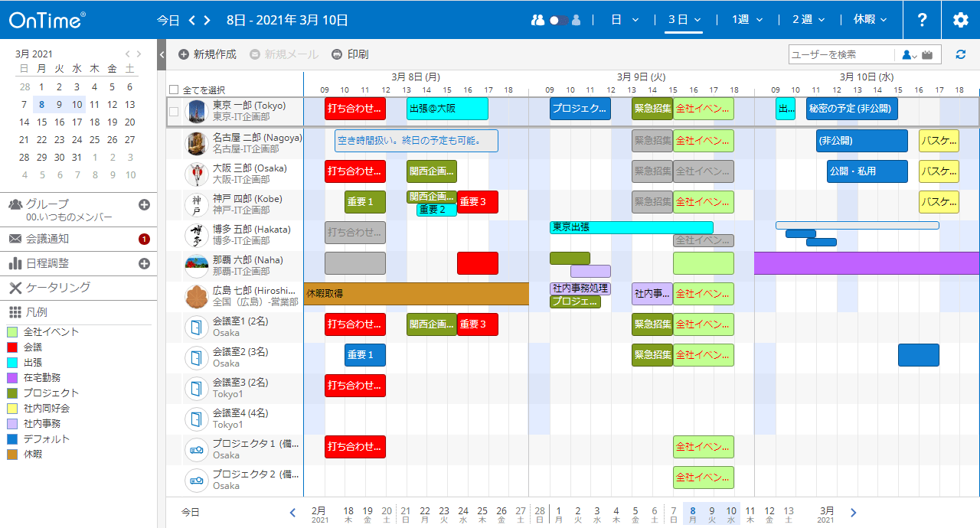980x528 pixels.
Task: Click the 今日 button in the header
Action: tap(168, 20)
